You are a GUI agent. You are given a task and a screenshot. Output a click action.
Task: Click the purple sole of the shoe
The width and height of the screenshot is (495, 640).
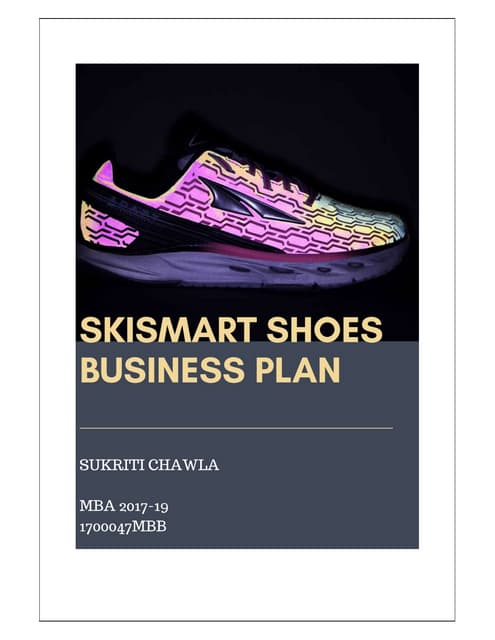[x=241, y=265]
